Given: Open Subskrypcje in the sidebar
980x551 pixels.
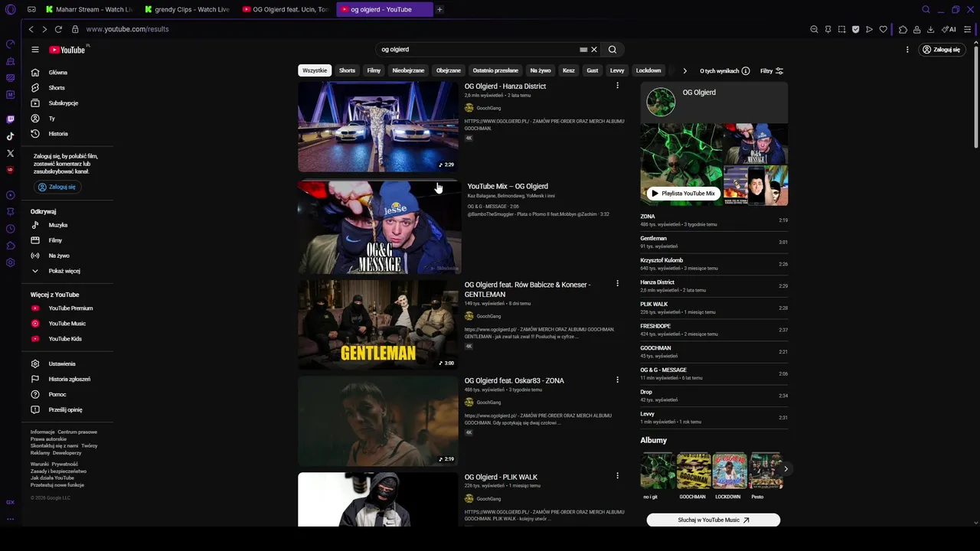Looking at the screenshot, I should [67, 103].
